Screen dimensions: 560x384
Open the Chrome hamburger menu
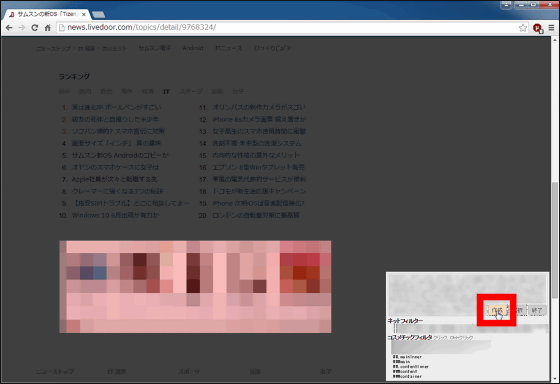click(x=551, y=28)
